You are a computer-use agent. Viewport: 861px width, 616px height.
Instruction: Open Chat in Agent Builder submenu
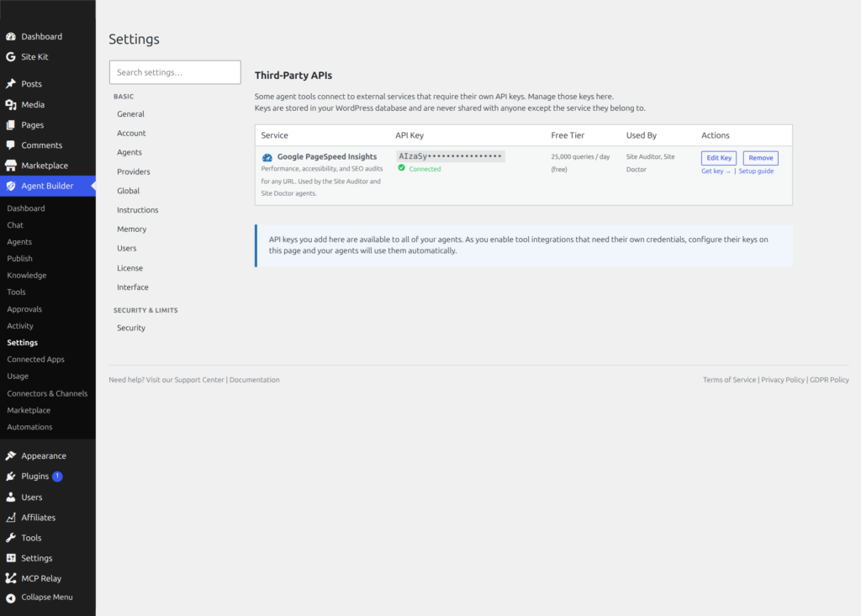click(15, 225)
